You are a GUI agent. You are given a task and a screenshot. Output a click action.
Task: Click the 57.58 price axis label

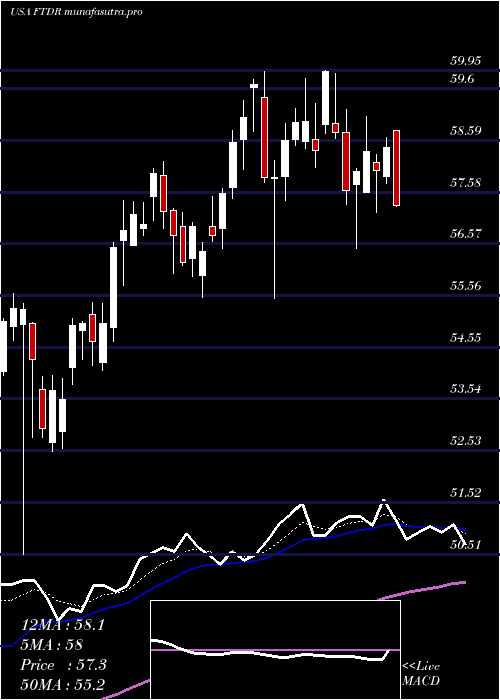coord(465,182)
